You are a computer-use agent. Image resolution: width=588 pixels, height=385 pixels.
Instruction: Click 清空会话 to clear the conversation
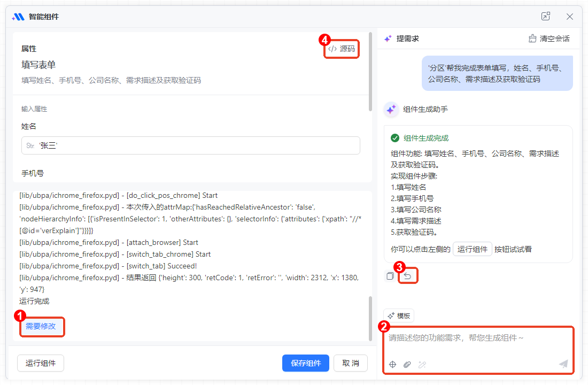(549, 38)
